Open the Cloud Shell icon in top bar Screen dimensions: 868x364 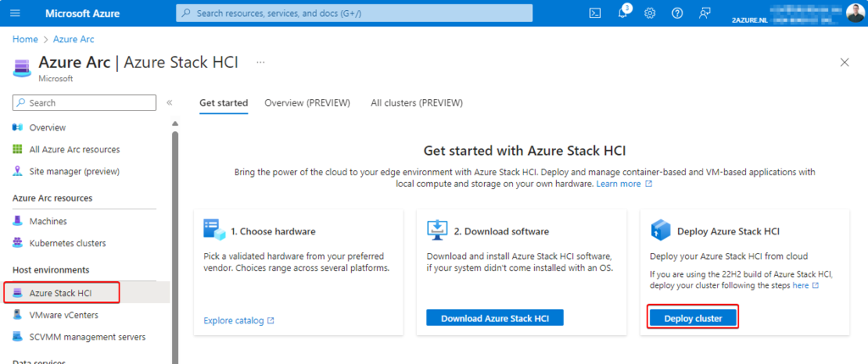coord(596,13)
